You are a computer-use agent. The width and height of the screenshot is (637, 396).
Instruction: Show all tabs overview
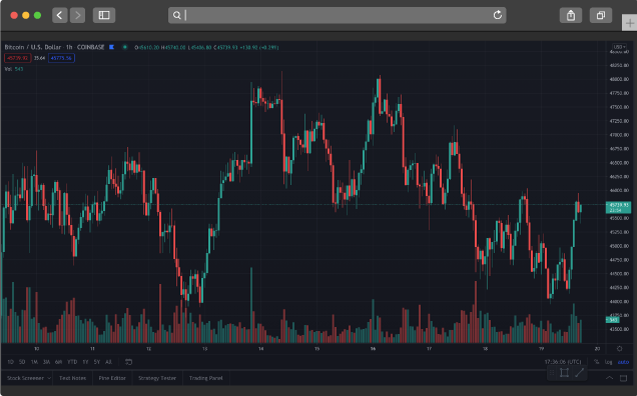(x=601, y=15)
